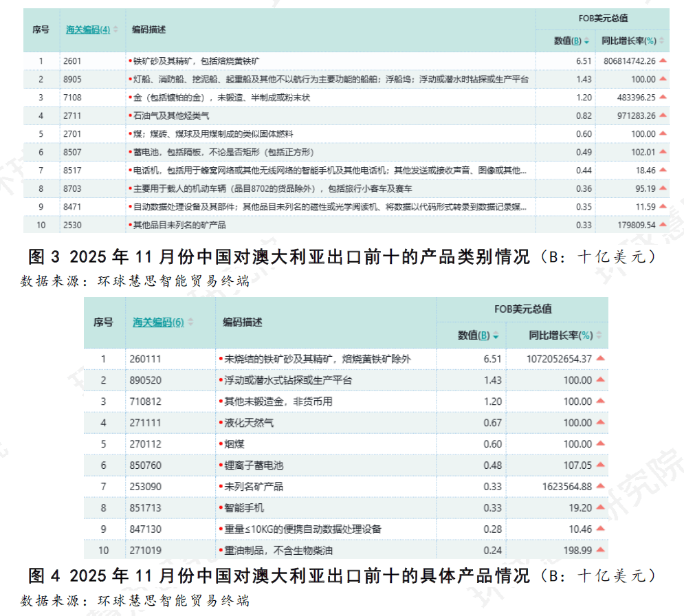684x616 pixels.
Task: Click the red arrow next to 483396.25
Action: pos(663,98)
